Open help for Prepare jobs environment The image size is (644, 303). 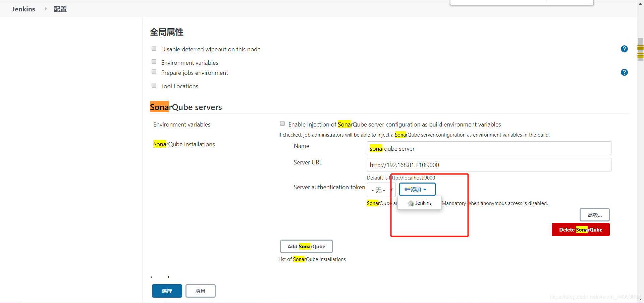(624, 72)
